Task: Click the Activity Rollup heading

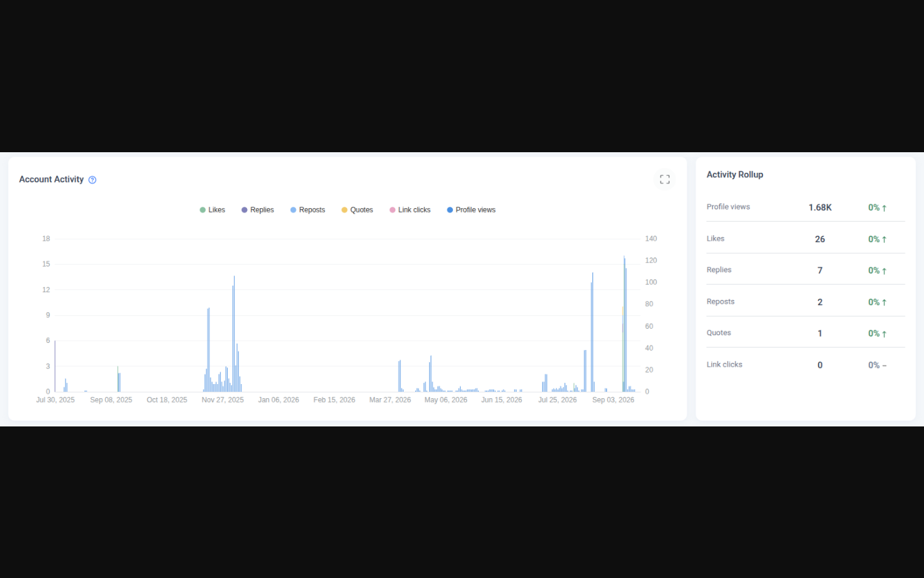Action: (735, 175)
